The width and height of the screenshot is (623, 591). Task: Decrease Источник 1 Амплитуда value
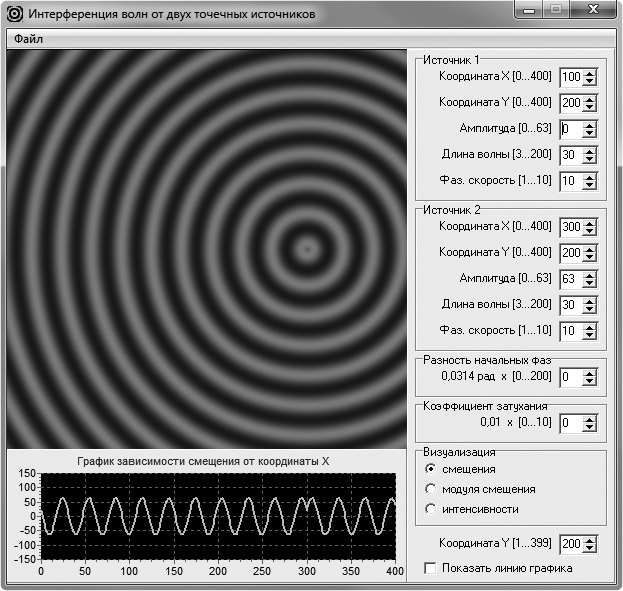[590, 134]
